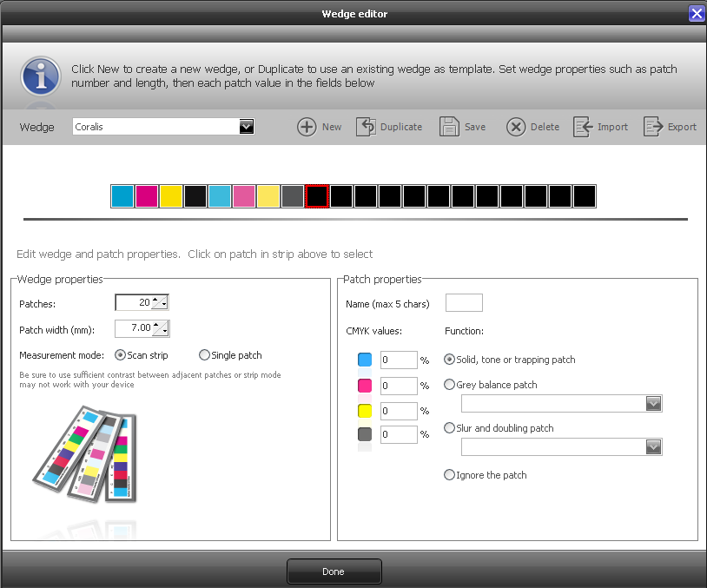Choose Solid, tone or trapping patch function
The image size is (707, 588).
click(449, 360)
